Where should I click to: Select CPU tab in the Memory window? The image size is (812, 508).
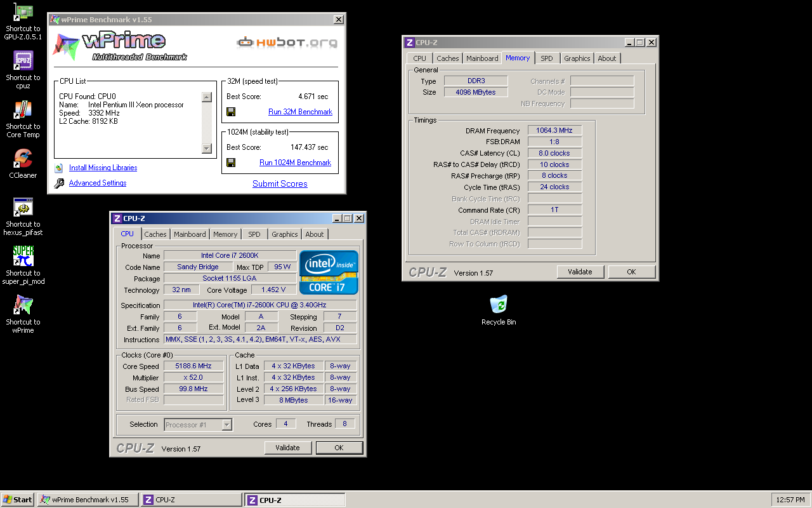[x=420, y=58]
